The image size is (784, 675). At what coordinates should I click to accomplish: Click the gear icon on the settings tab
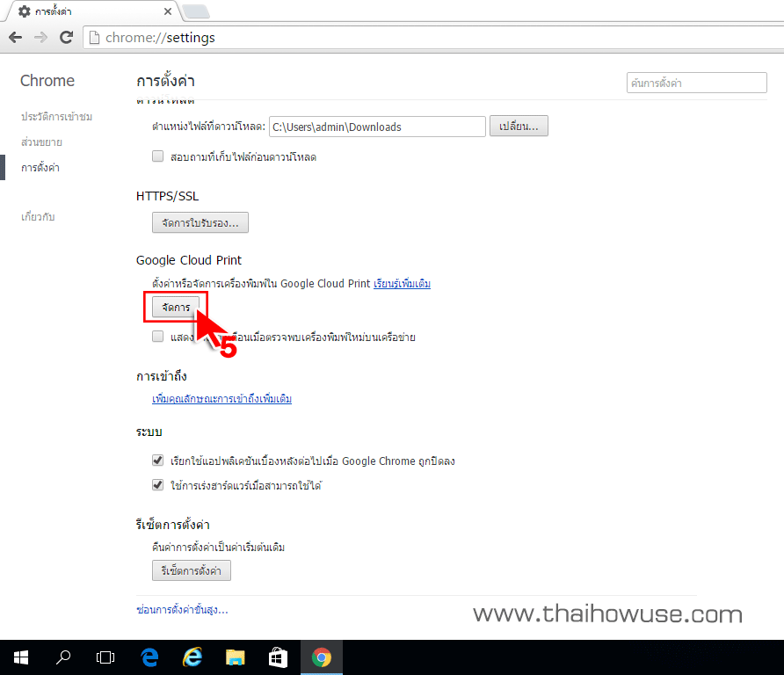(x=24, y=11)
